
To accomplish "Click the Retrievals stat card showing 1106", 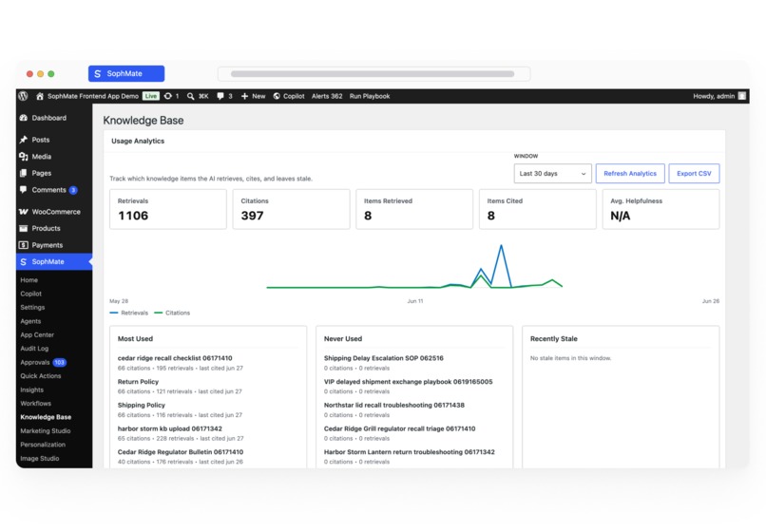I will pos(168,209).
